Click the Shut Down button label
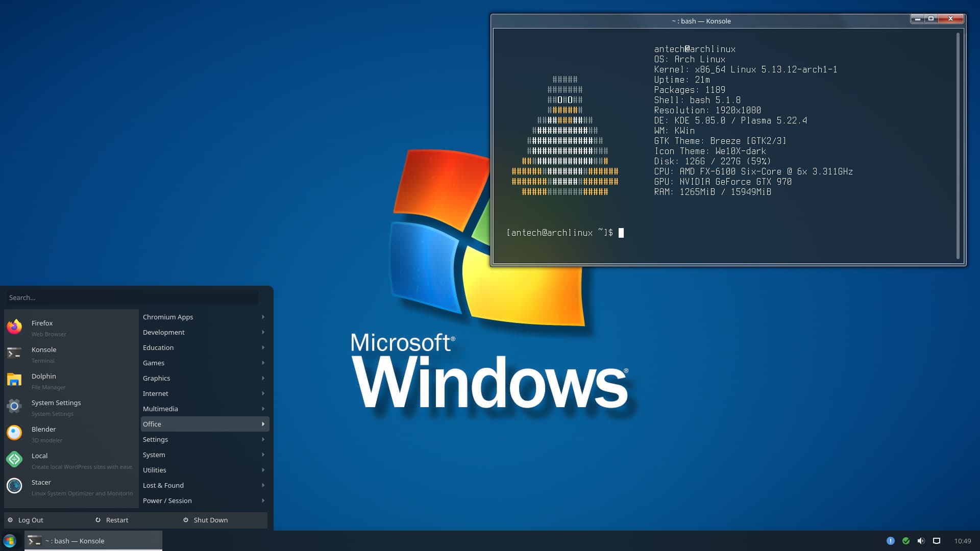Image resolution: width=980 pixels, height=551 pixels. coord(211,520)
